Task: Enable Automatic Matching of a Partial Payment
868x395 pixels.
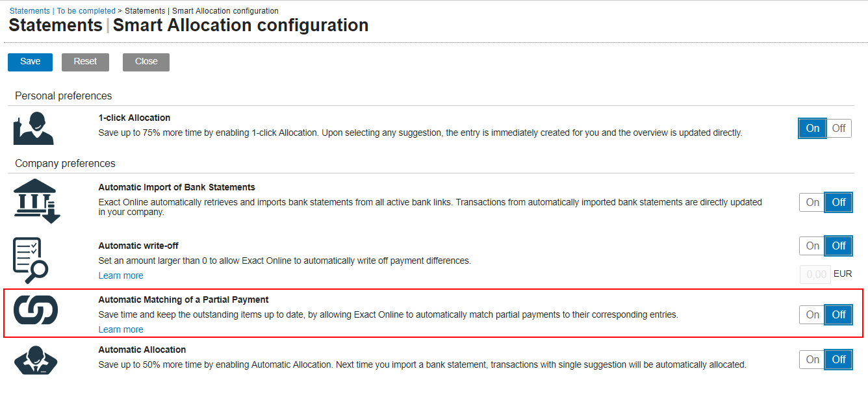Action: [812, 314]
